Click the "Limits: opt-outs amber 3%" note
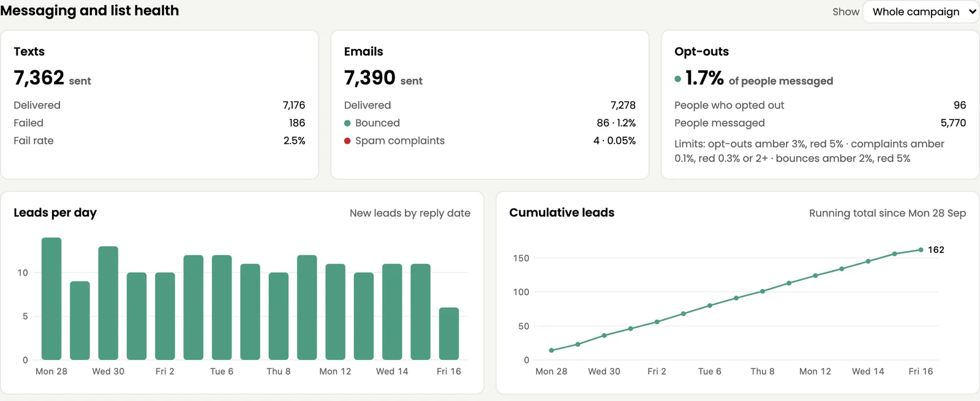The height and width of the screenshot is (401, 980). pos(809,151)
